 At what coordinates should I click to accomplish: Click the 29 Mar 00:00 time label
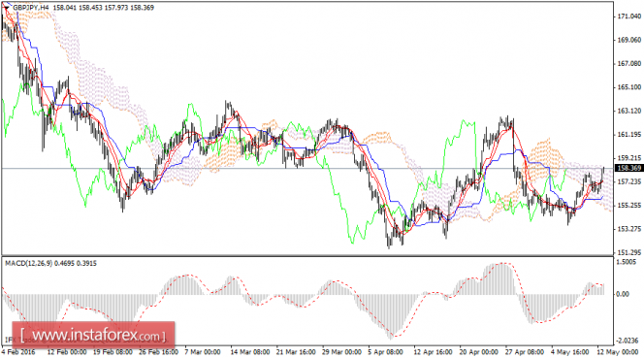click(341, 352)
